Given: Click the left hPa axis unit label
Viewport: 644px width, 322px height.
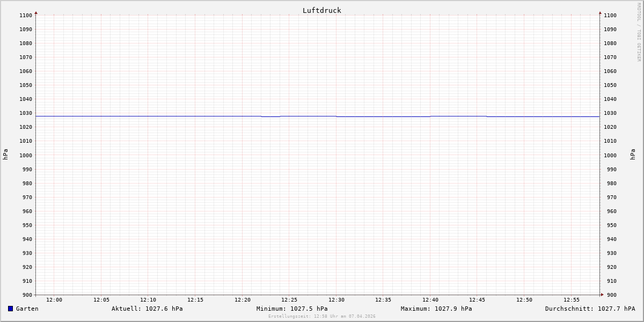Looking at the screenshot, I should [5, 155].
